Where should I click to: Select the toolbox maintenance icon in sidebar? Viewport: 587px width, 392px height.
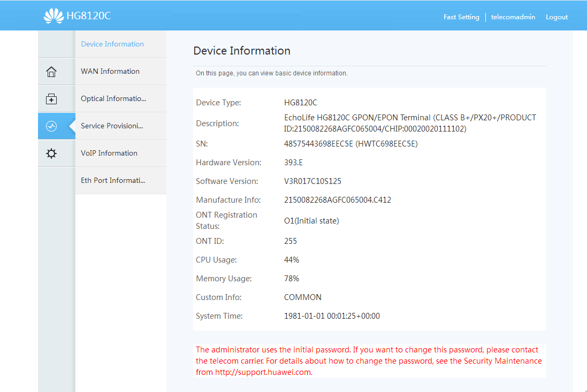[x=51, y=98]
